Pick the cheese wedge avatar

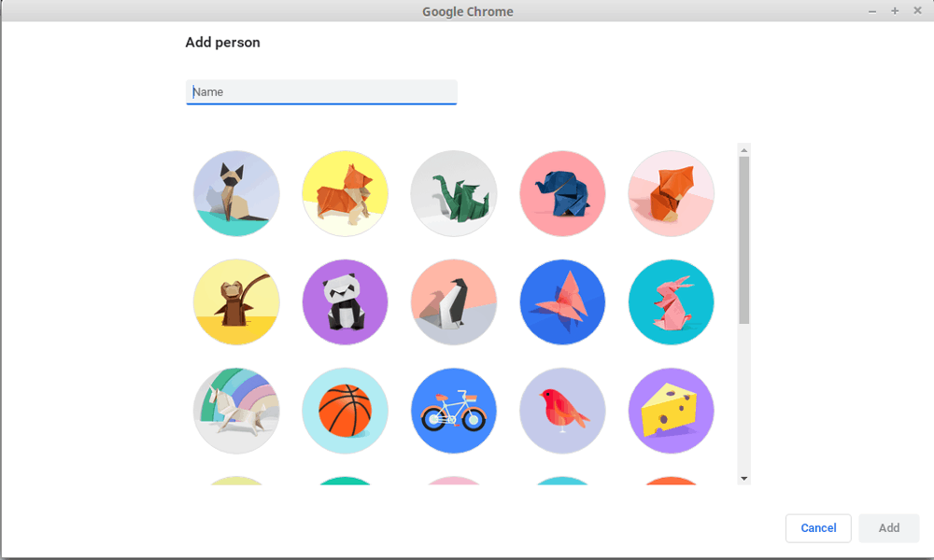tap(671, 411)
